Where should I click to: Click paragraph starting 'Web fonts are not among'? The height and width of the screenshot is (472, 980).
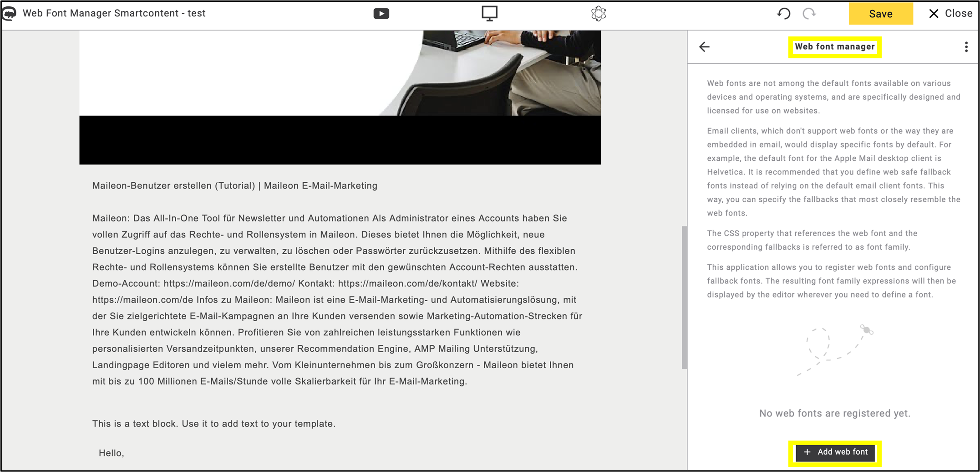click(834, 97)
